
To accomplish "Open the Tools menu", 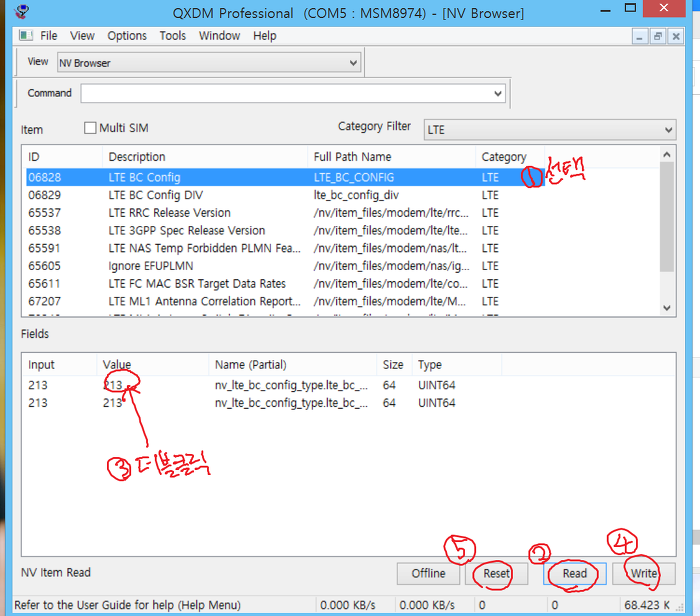I will [173, 36].
